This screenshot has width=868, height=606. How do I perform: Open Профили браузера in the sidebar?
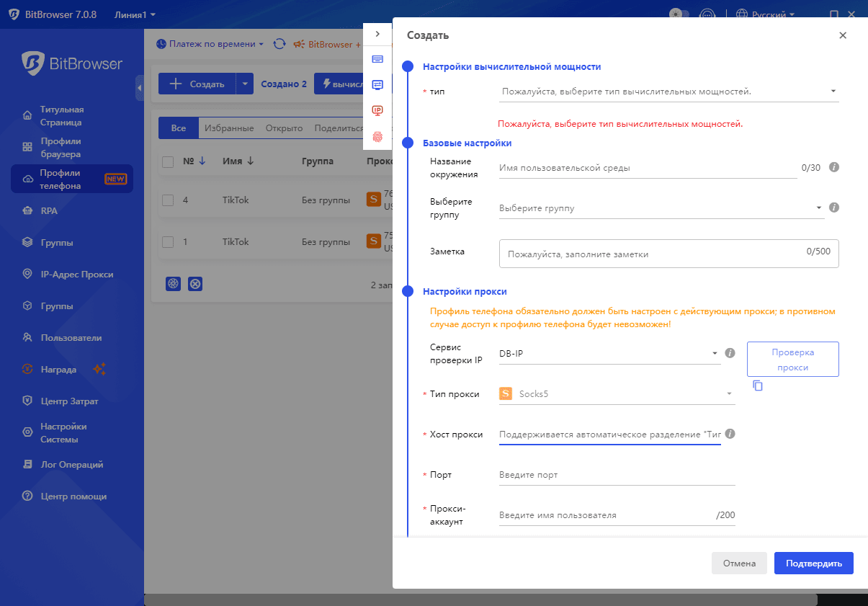pyautogui.click(x=61, y=148)
